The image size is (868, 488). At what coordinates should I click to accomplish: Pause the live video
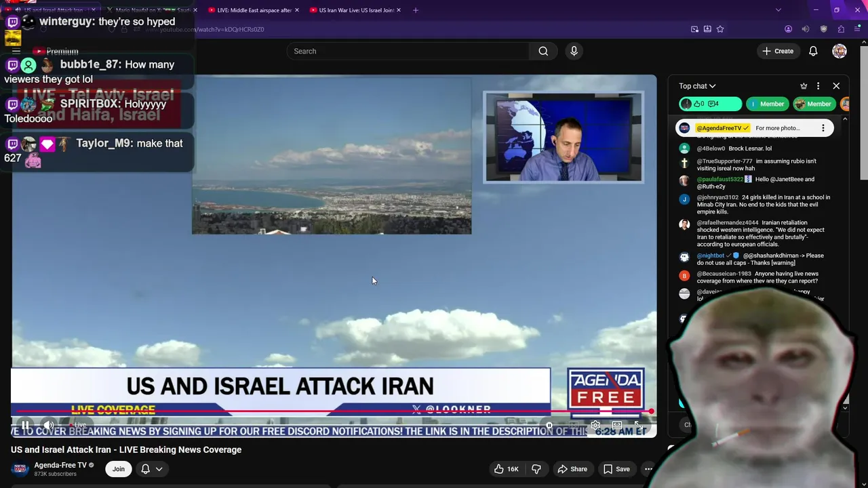[x=25, y=426]
